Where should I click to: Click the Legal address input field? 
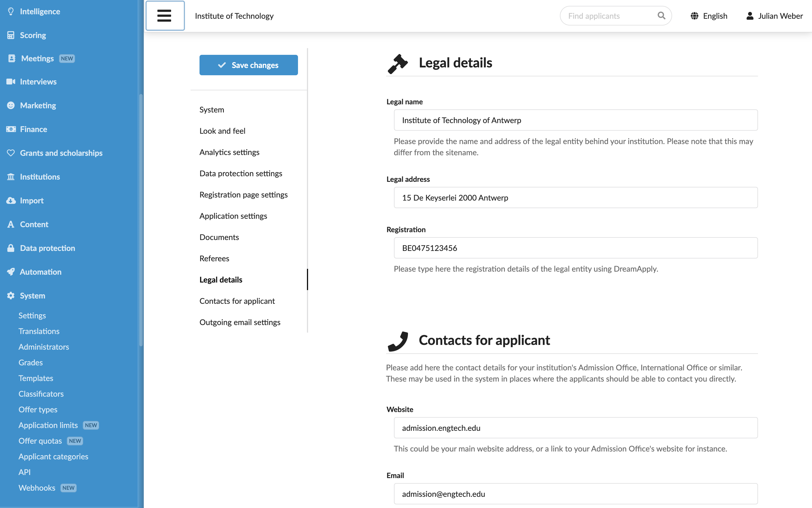[x=576, y=197]
